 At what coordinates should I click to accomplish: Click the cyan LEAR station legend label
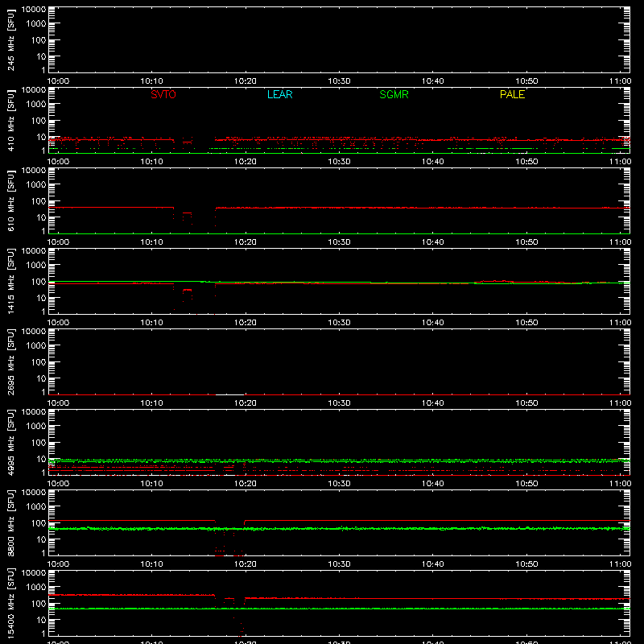(x=279, y=94)
